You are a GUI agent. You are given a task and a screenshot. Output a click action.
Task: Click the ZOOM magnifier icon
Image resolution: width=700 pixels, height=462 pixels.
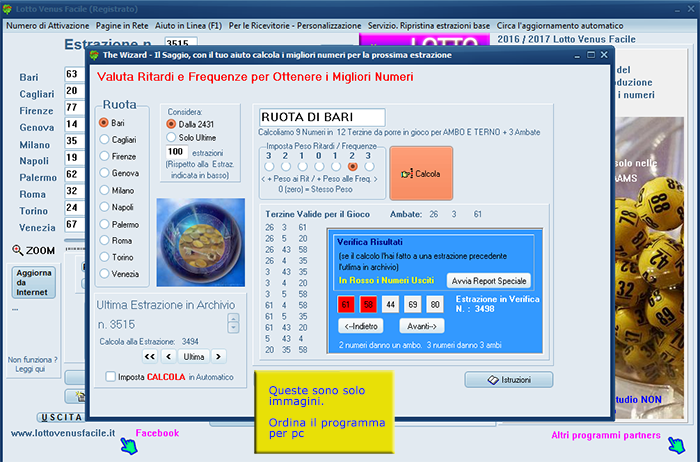(x=17, y=250)
